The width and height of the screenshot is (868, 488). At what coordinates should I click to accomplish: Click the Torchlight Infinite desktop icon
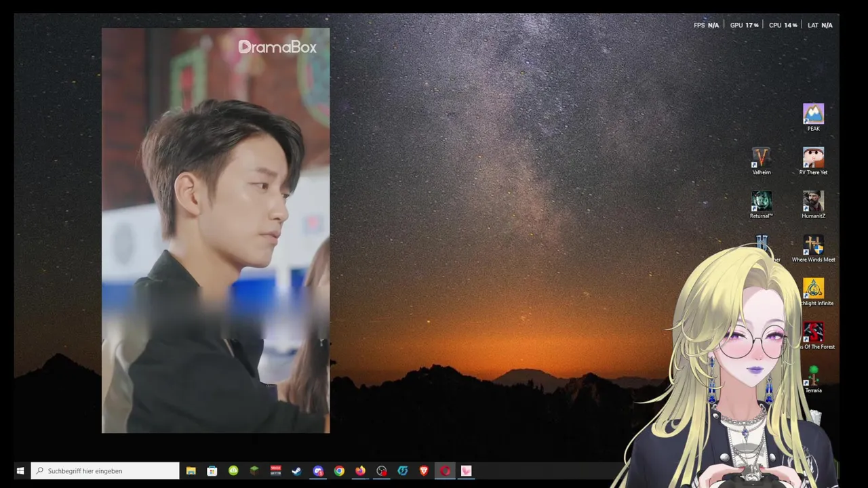click(814, 292)
